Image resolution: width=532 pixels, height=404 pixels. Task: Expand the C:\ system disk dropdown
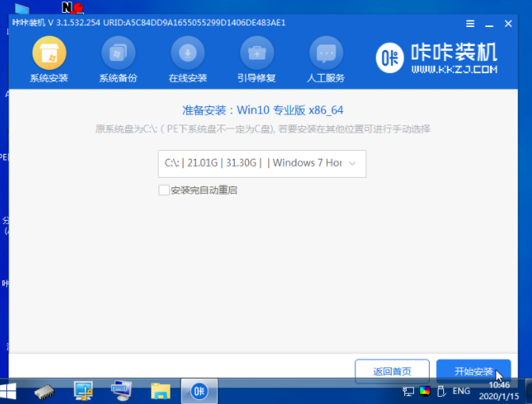[x=262, y=163]
